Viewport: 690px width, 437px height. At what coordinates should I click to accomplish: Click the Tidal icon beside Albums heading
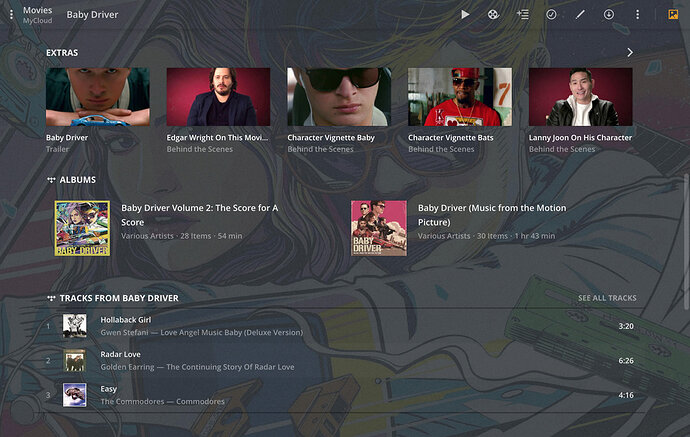point(51,180)
